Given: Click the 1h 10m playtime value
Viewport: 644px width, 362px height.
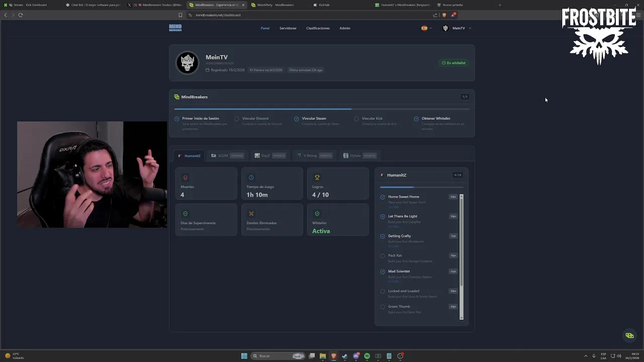Looking at the screenshot, I should (257, 195).
